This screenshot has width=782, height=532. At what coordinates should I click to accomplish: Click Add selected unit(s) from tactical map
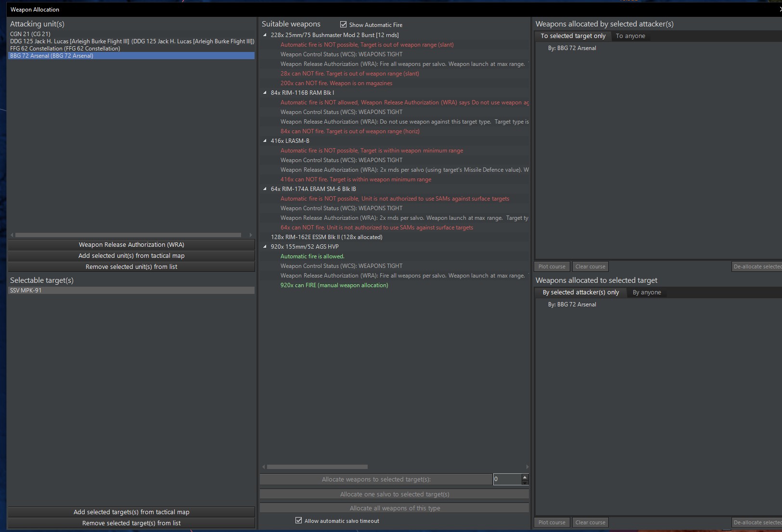pos(131,255)
